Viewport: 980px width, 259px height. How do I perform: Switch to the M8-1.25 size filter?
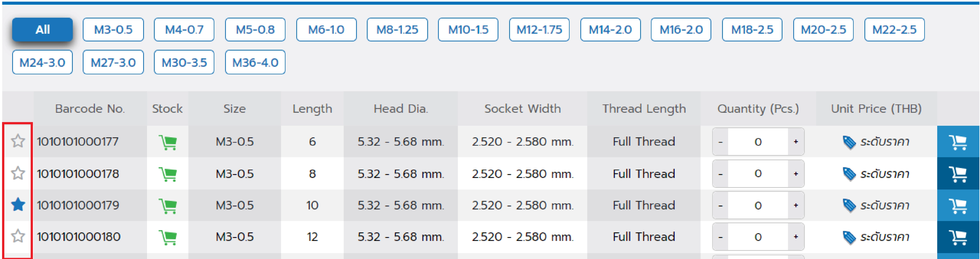(x=397, y=29)
